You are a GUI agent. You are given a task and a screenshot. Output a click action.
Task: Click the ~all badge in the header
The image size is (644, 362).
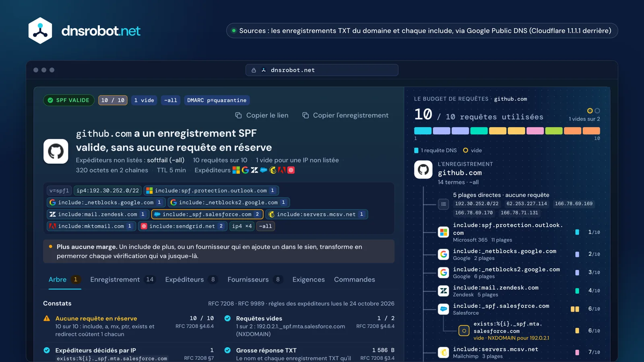point(171,100)
